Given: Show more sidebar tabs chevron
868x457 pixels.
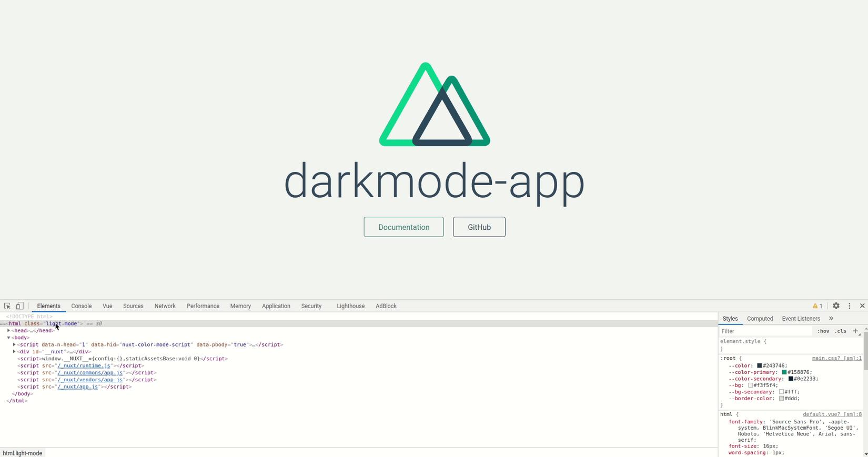Looking at the screenshot, I should [831, 319].
